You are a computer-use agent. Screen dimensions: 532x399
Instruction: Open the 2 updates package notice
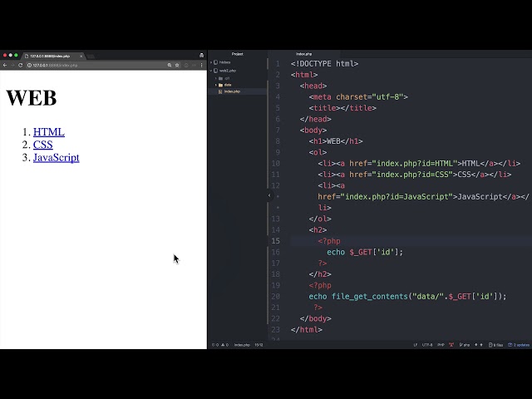pyautogui.click(x=519, y=345)
